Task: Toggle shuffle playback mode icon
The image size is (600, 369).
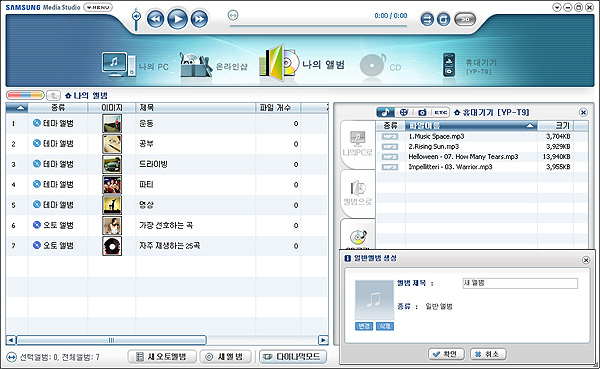Action: [x=427, y=19]
